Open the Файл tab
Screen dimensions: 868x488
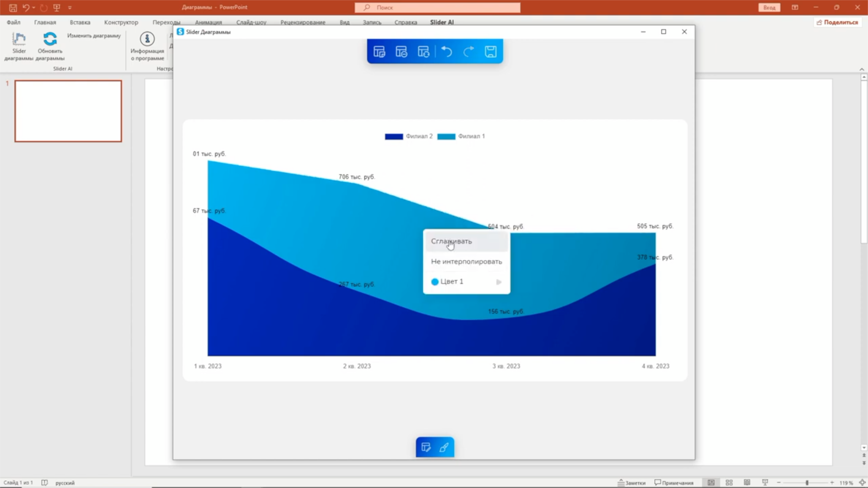[13, 22]
